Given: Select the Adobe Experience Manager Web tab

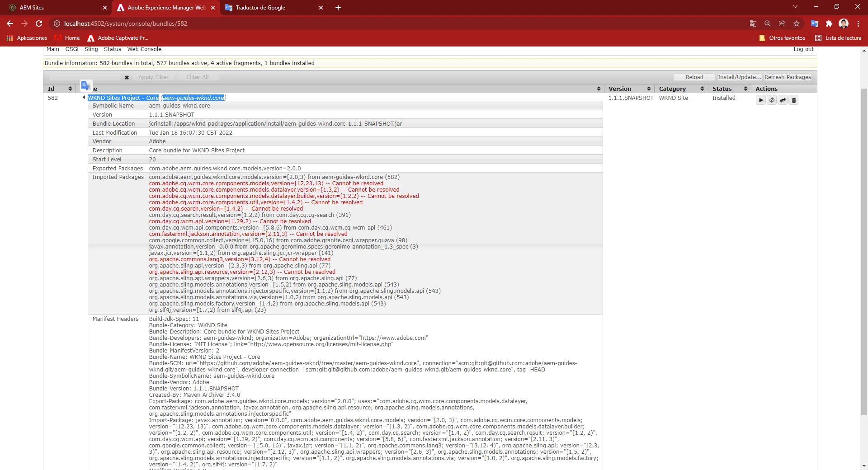Looking at the screenshot, I should pyautogui.click(x=165, y=8).
